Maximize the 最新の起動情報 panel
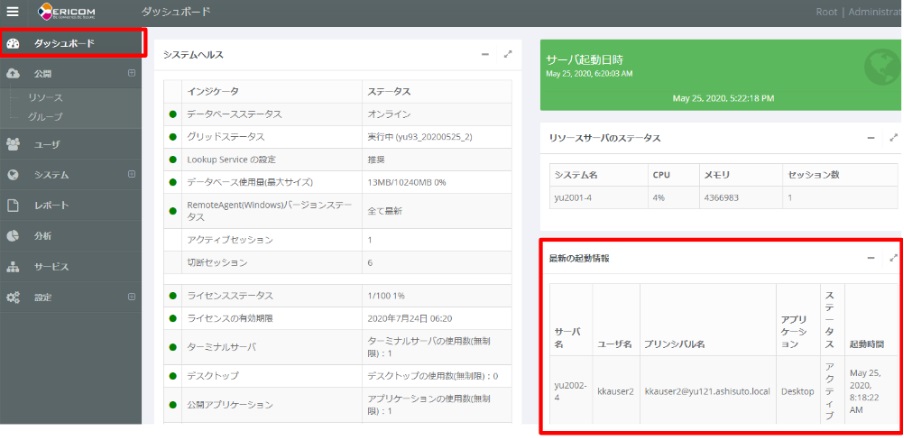904x438 pixels. coord(892,258)
